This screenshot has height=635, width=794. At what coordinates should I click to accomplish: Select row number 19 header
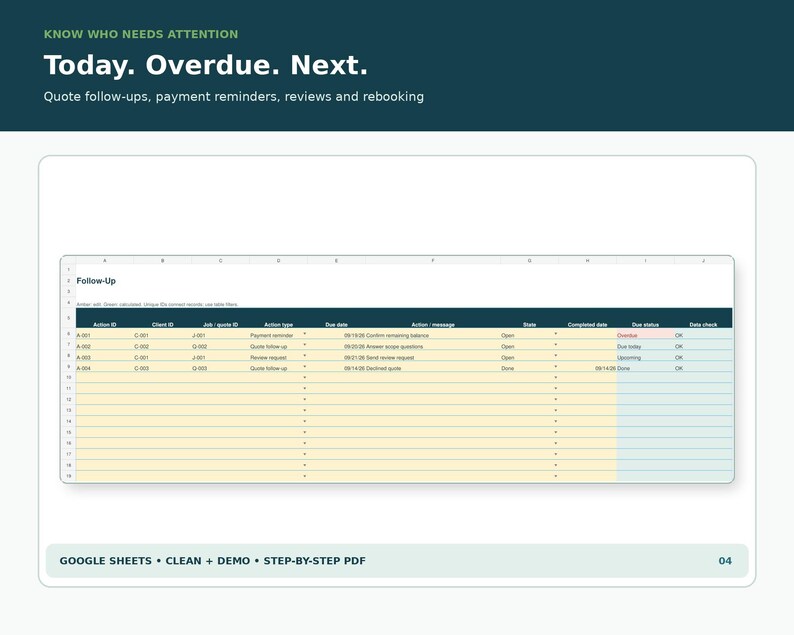68,476
